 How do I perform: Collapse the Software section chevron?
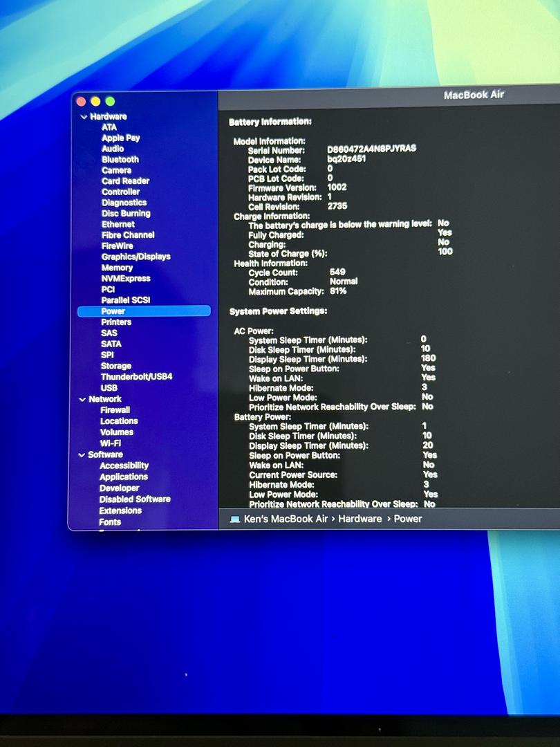click(x=82, y=455)
